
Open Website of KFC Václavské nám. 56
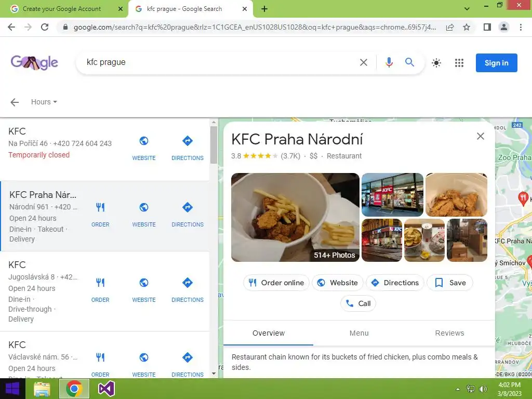(144, 365)
